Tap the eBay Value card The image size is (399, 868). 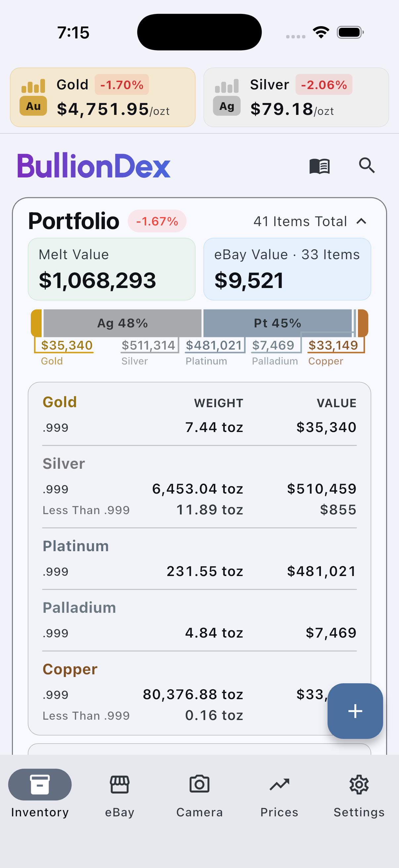coord(287,269)
